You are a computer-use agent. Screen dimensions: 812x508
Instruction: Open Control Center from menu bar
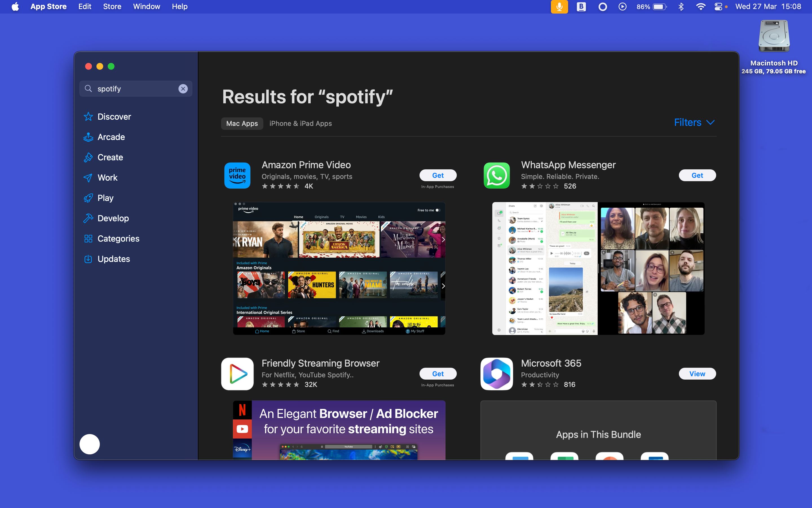(x=718, y=7)
